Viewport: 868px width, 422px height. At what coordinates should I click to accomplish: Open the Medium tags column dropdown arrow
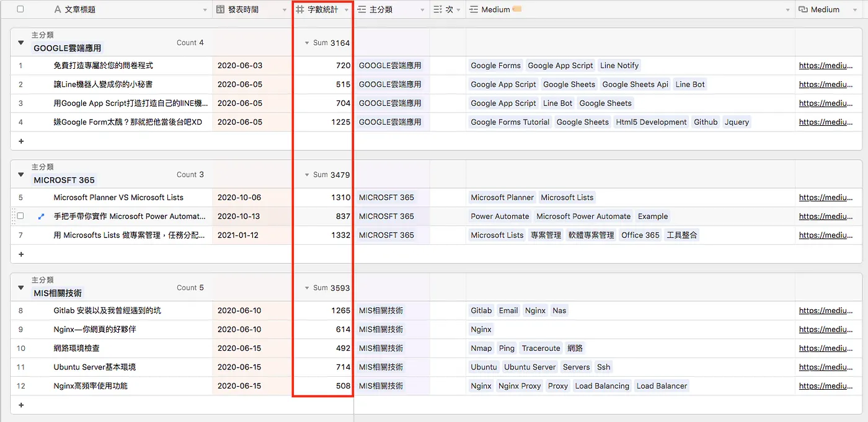[788, 10]
